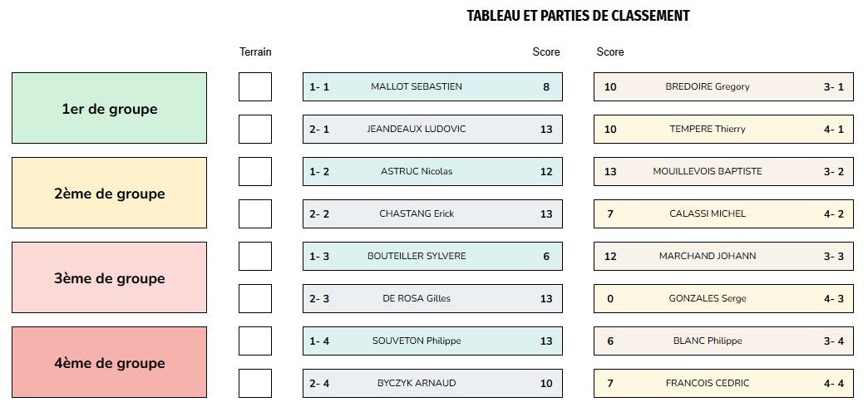Select the FRANCOIS CEDRIC player name

[x=707, y=383]
